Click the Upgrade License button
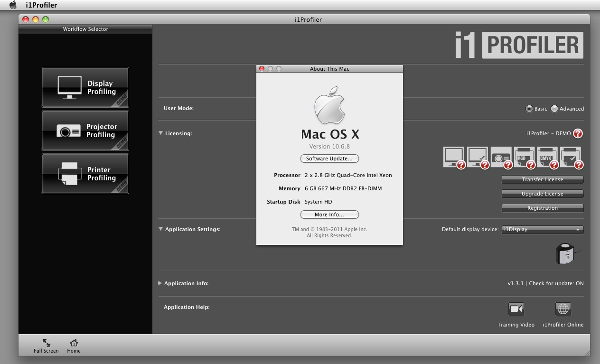The image size is (600, 364). coord(543,194)
